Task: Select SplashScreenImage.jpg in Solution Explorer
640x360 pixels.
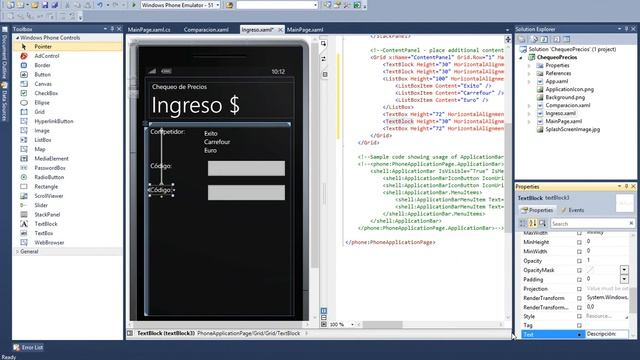Action: point(573,129)
